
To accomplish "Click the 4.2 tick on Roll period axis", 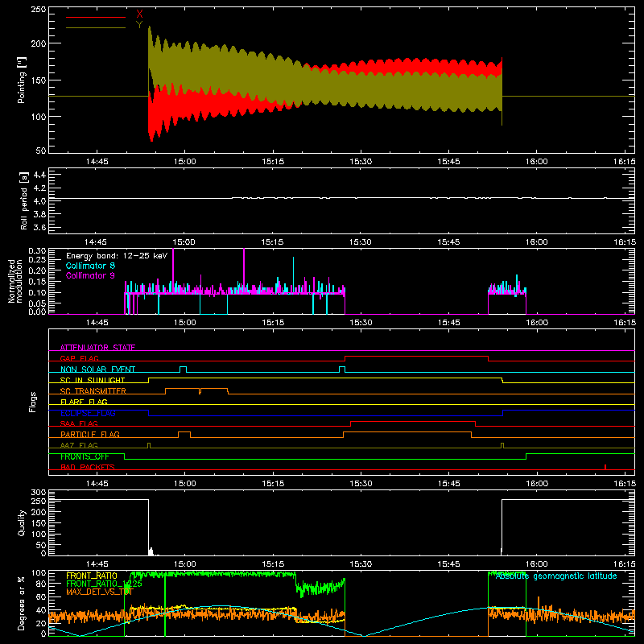I will 39,188.
